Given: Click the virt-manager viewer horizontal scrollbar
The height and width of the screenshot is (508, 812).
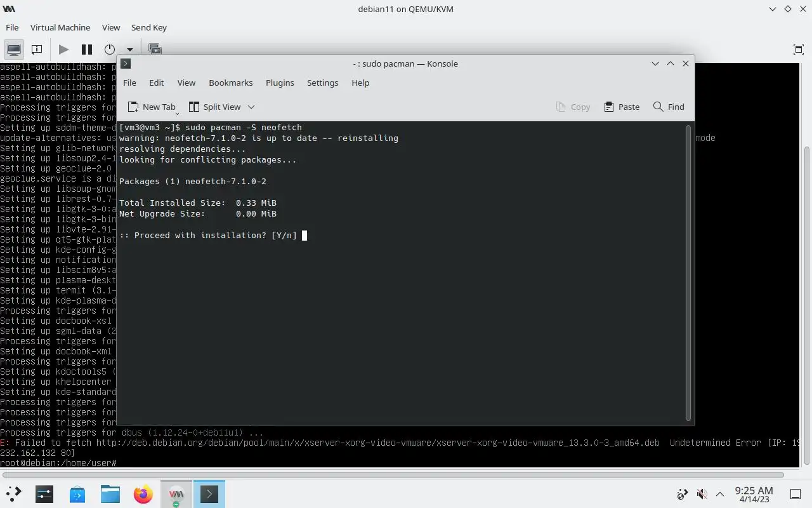Looking at the screenshot, I should [x=393, y=475].
